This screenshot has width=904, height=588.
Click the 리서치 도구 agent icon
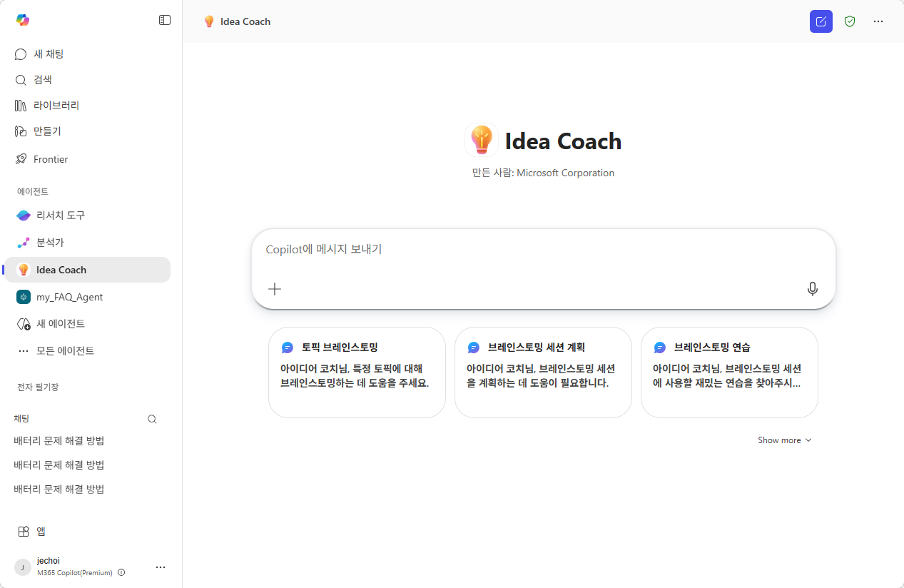(x=24, y=216)
